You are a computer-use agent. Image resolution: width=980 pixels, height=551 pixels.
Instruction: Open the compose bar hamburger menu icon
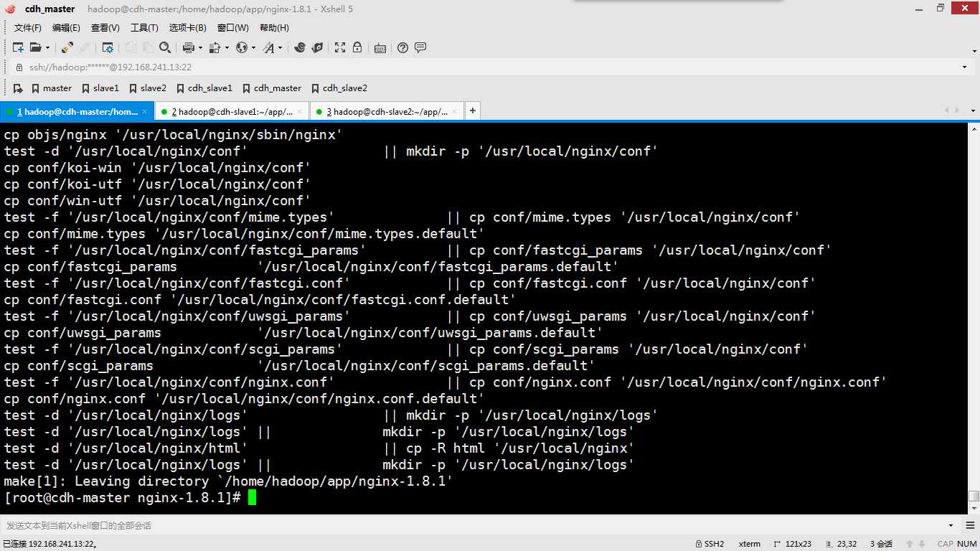coord(971,525)
